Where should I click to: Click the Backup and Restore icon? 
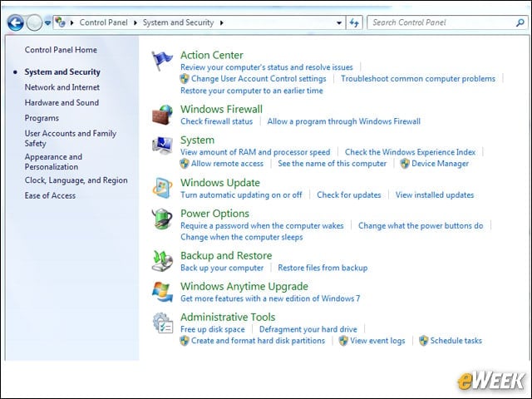[x=162, y=261]
